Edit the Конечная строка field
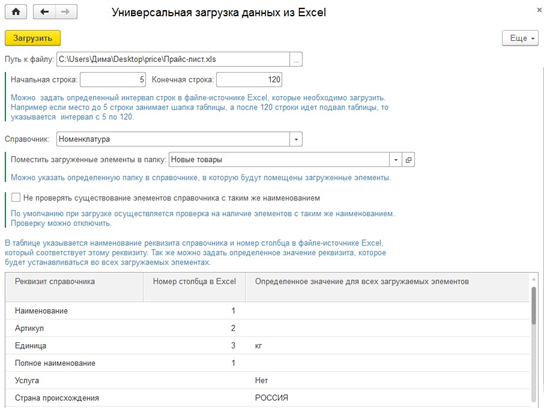The image size is (544, 409). coord(249,80)
